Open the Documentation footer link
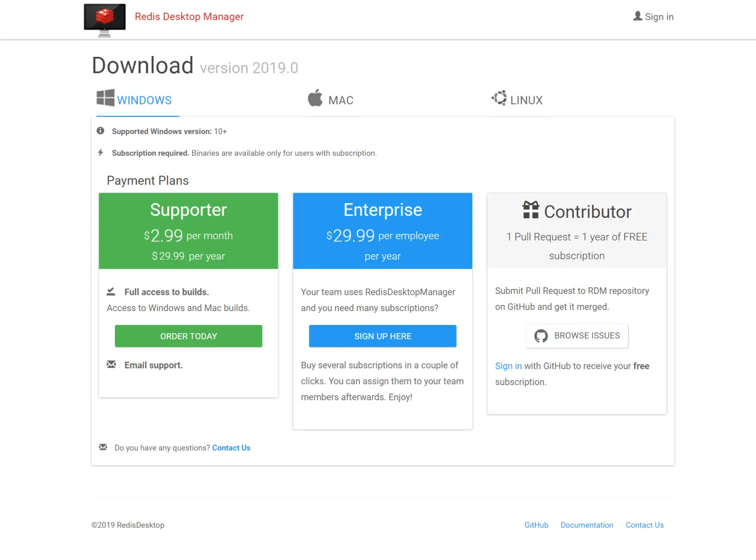 pyautogui.click(x=587, y=525)
